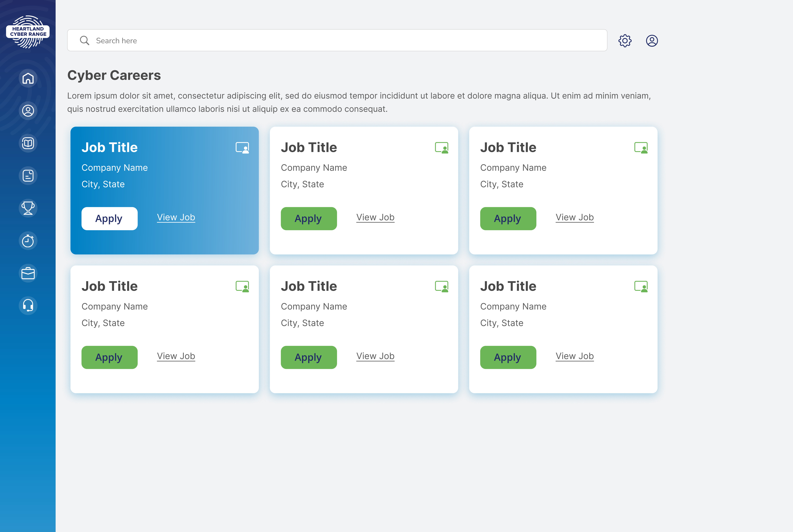The height and width of the screenshot is (532, 793).
Task: Click the Heartland Cyber Range logo
Action: [x=28, y=32]
